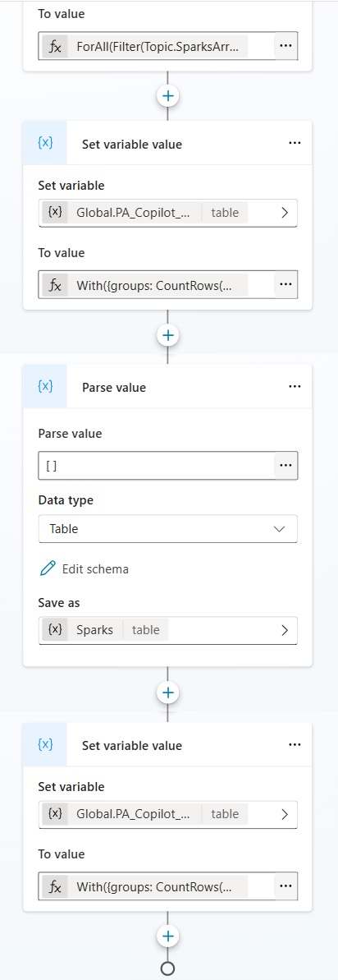Click the pencil icon next to Edit schema
The height and width of the screenshot is (980, 338).
(x=48, y=568)
